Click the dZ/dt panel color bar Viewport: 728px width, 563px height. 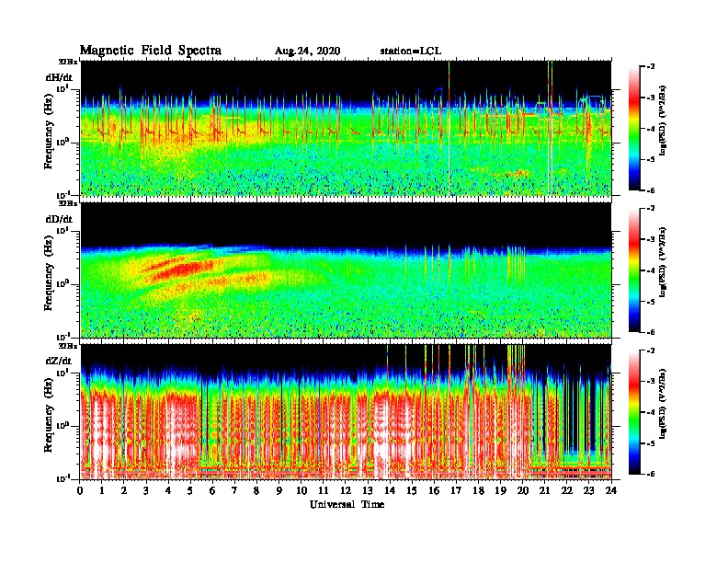click(634, 412)
